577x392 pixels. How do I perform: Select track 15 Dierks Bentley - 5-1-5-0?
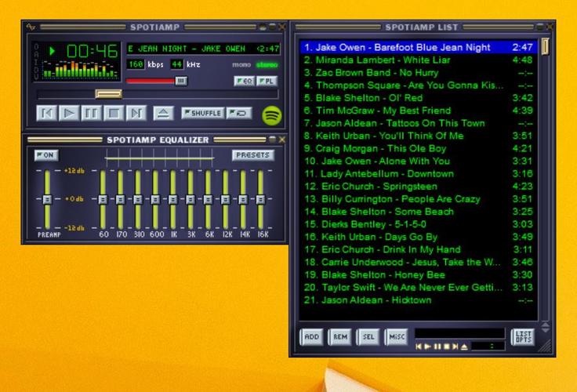[419, 224]
